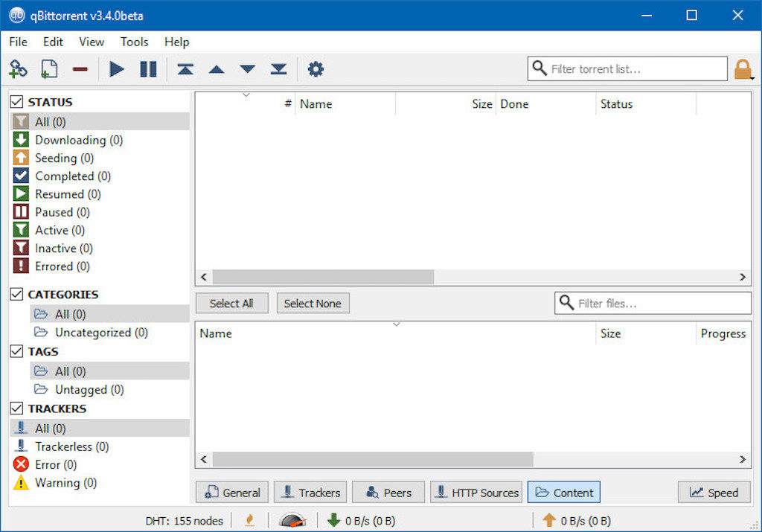Image resolution: width=762 pixels, height=532 pixels.
Task: Uncheck the TRACKERS section checkbox
Action: tap(16, 408)
